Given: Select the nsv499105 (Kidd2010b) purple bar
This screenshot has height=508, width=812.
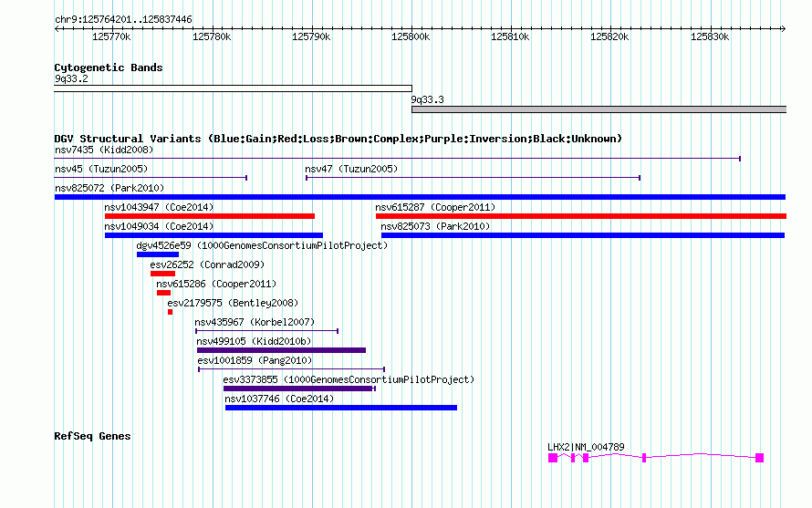Looking at the screenshot, I should 281,350.
